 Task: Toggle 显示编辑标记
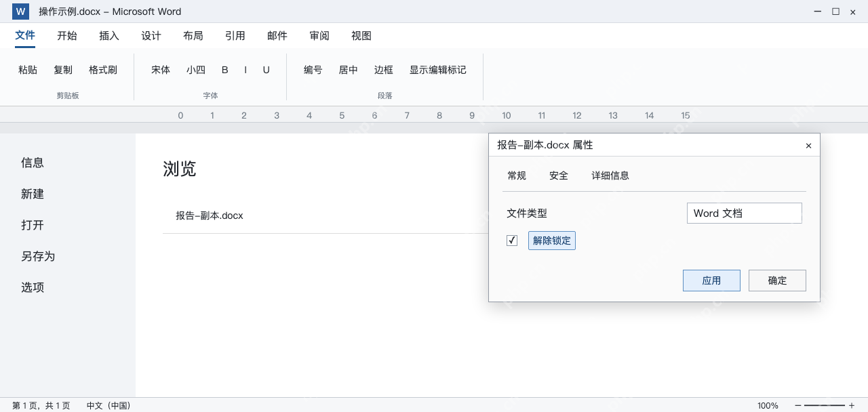(438, 70)
